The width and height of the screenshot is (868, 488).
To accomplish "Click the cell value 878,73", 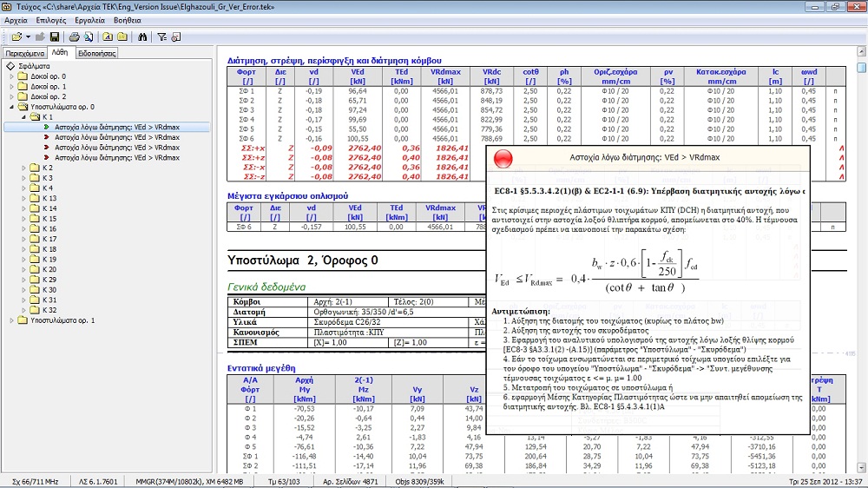I will point(491,91).
